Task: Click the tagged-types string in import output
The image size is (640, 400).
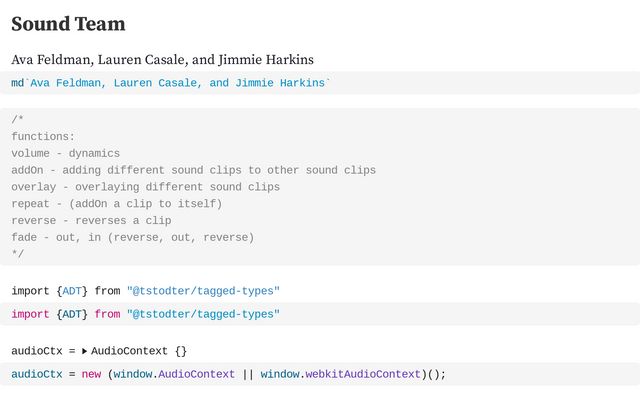Action: (203, 291)
